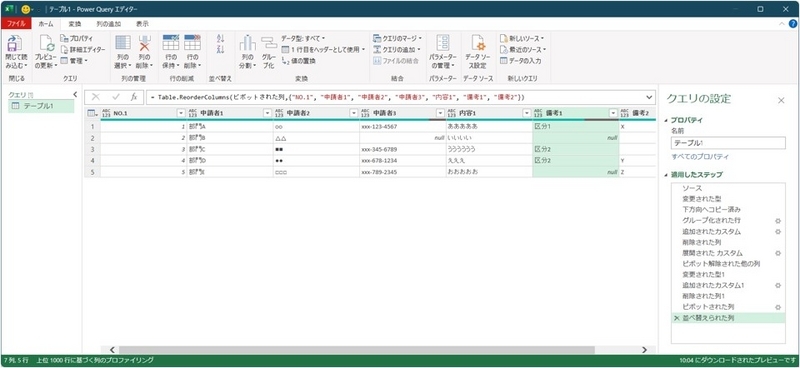800x368 pixels.
Task: Open filter dropdown for NO.1 column
Action: [x=181, y=113]
